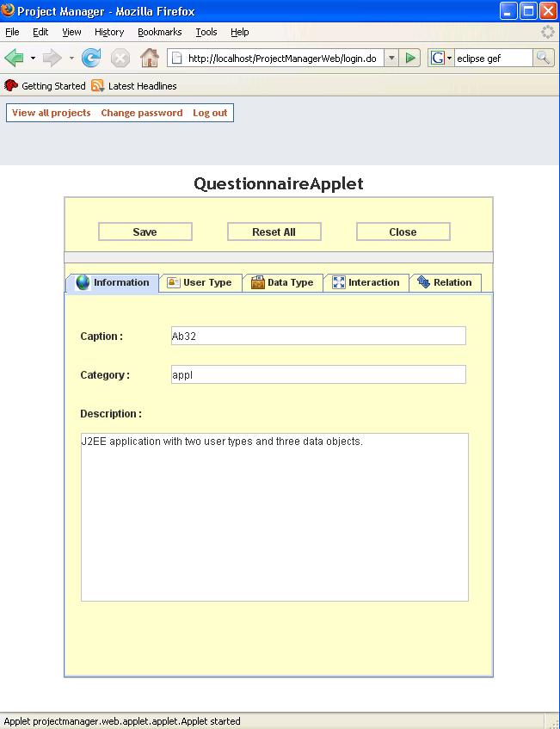560x729 pixels.
Task: Click the Applet started status bar text
Action: pos(122,721)
